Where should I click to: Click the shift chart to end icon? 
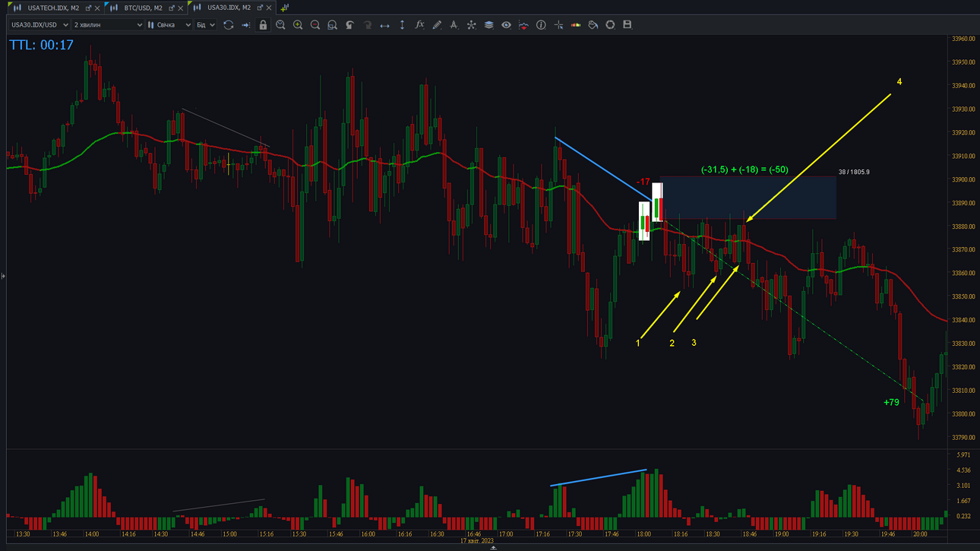click(x=245, y=25)
